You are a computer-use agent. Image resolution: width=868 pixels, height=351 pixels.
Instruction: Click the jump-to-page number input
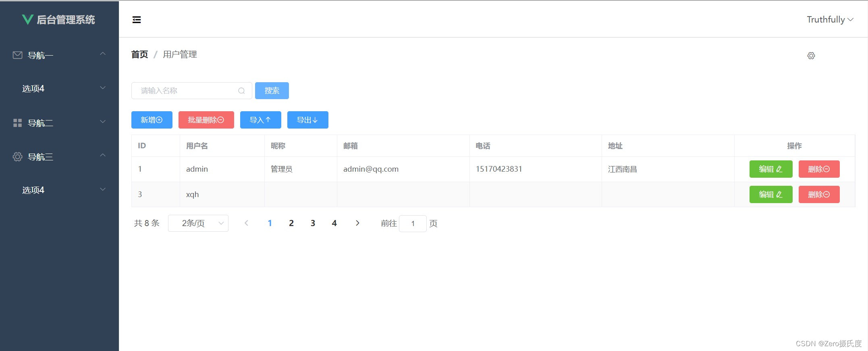click(413, 223)
